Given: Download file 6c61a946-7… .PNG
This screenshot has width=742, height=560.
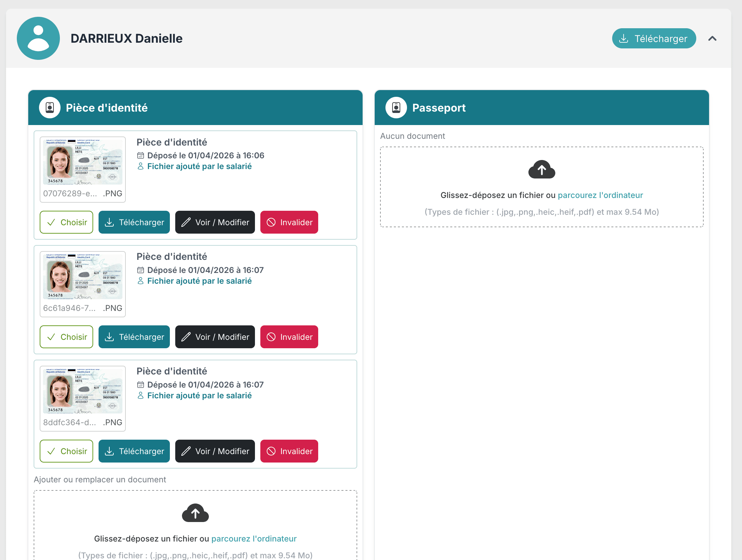Looking at the screenshot, I should [x=134, y=337].
